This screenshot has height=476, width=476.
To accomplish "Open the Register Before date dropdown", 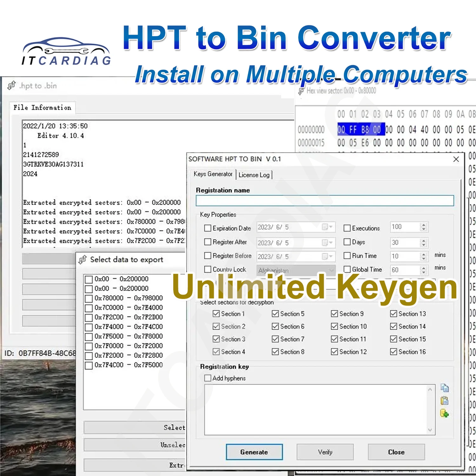I will click(327, 256).
